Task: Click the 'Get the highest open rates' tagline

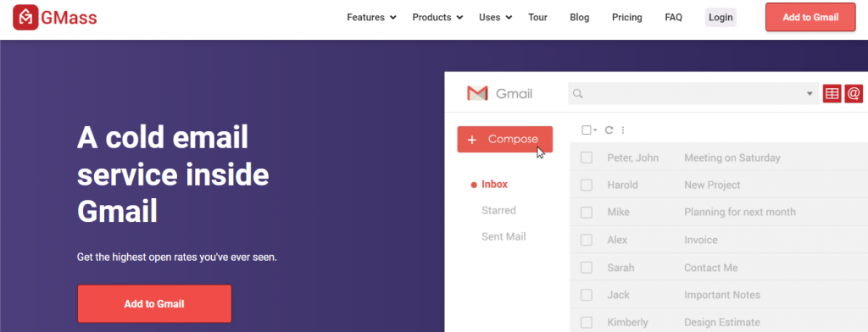Action: click(176, 257)
